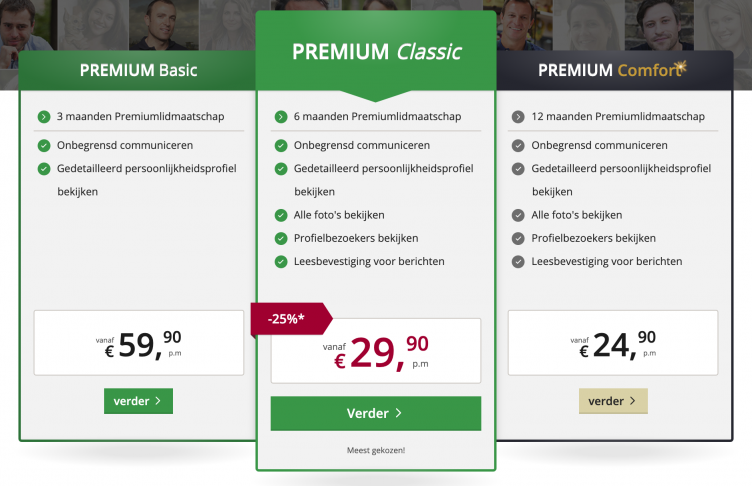This screenshot has width=752, height=486.
Task: Click Classic's Alle foto's bekijken checkmark icon
Action: [x=281, y=215]
